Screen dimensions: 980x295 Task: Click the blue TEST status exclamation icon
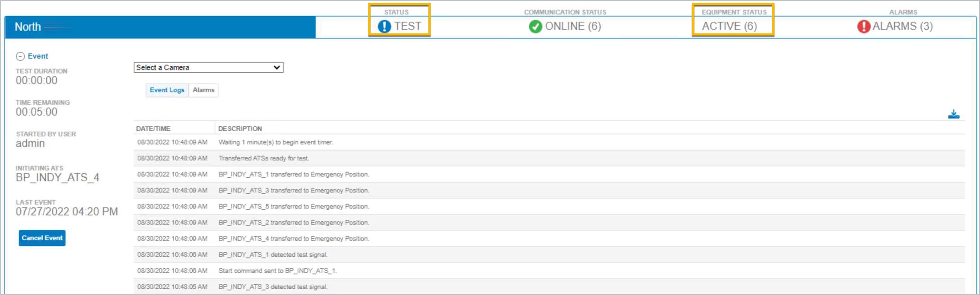point(384,26)
